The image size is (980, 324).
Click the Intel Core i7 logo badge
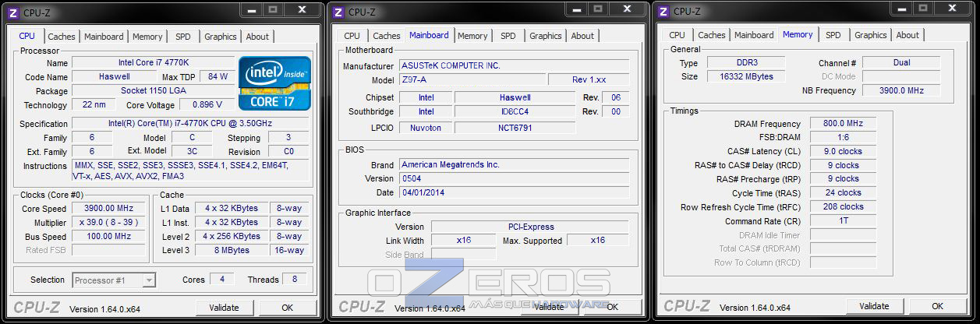(x=274, y=83)
